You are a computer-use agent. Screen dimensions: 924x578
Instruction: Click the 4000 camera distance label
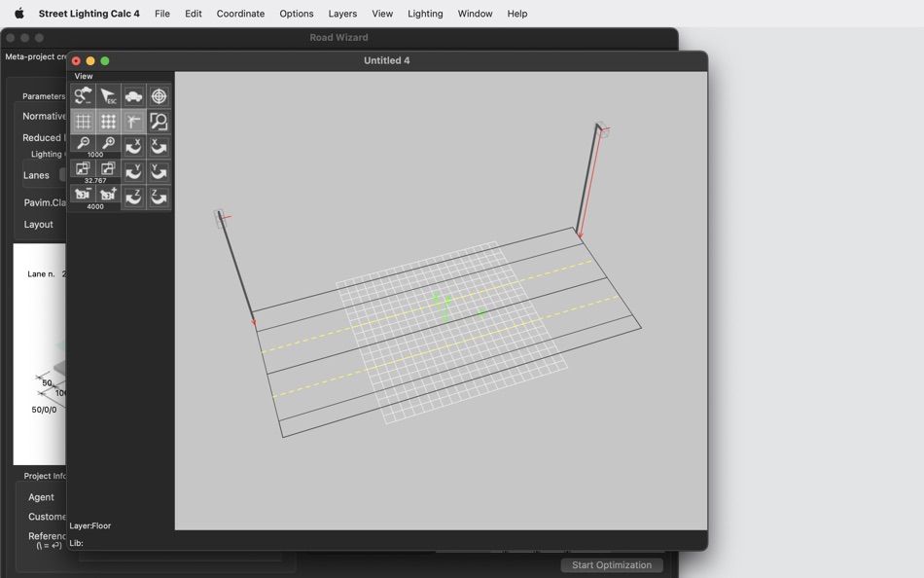pyautogui.click(x=95, y=206)
